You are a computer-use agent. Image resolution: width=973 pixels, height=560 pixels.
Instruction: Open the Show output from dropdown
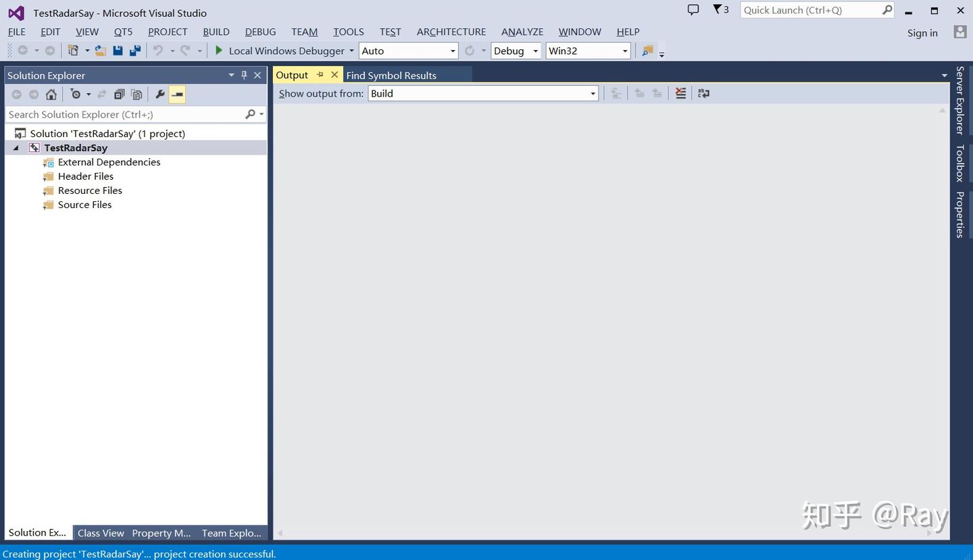592,93
